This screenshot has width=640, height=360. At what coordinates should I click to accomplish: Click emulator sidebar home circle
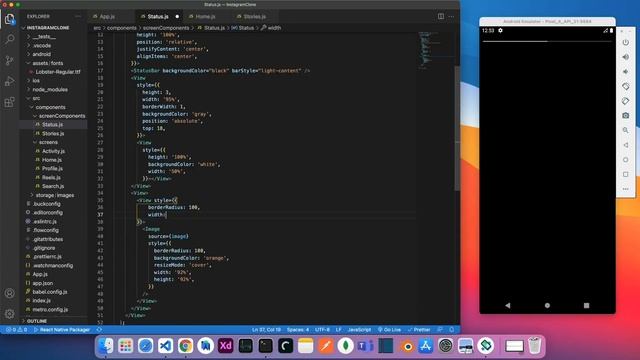click(x=625, y=160)
